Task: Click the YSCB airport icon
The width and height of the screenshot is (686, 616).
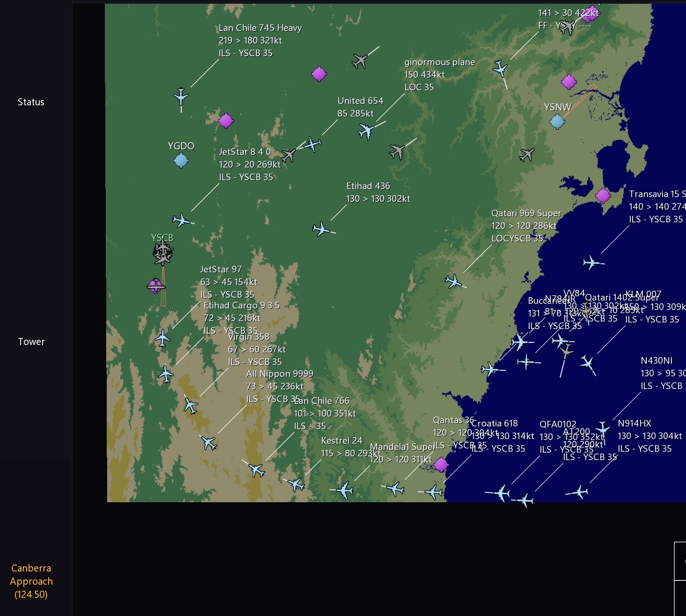Action: tap(163, 253)
